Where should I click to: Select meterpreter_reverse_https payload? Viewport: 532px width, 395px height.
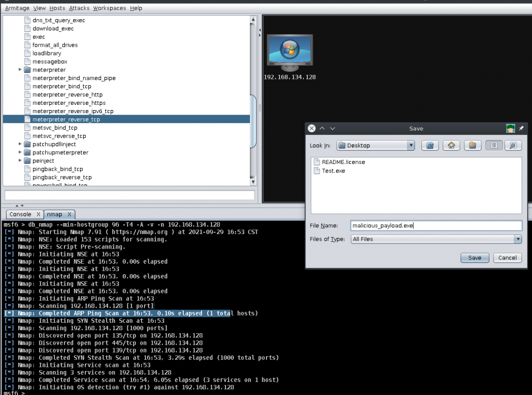(69, 103)
